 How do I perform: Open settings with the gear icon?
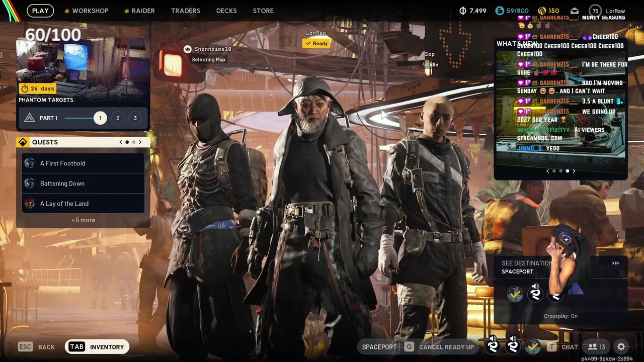[x=621, y=347]
